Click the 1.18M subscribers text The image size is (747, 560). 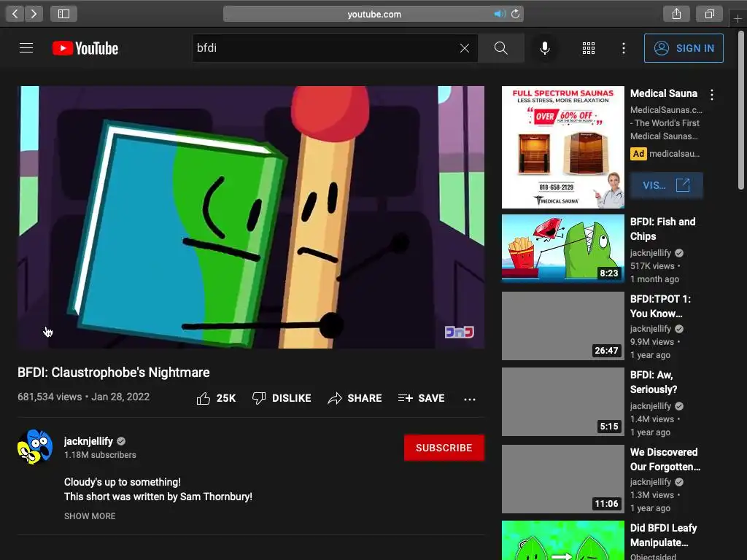click(100, 455)
